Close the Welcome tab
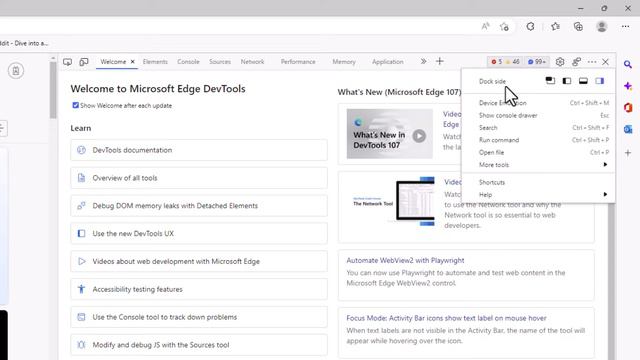 pyautogui.click(x=133, y=62)
